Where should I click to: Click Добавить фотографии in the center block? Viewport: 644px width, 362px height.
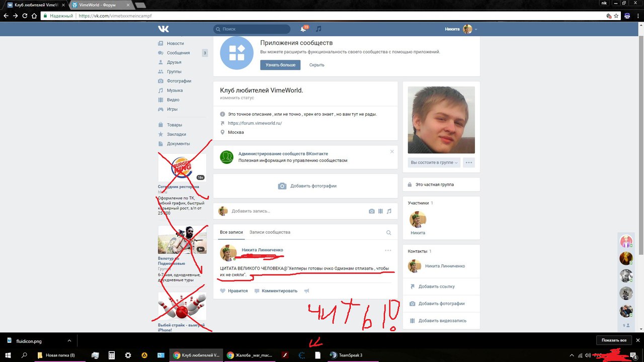[x=307, y=186]
